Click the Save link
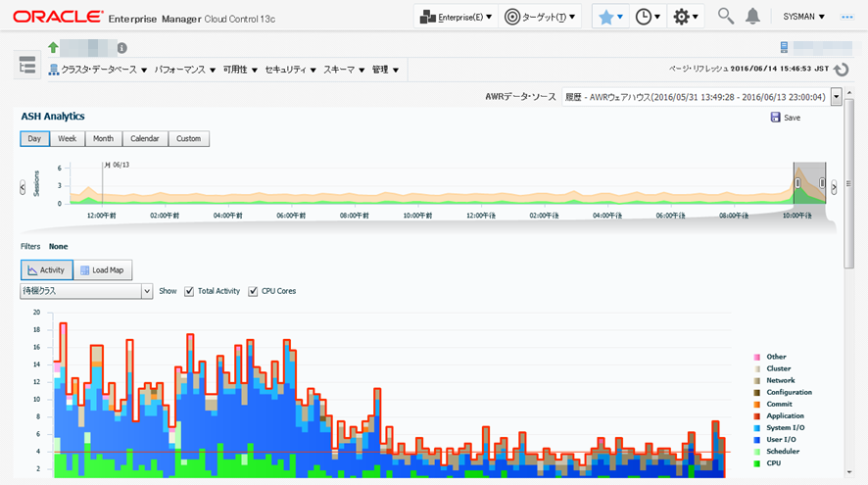Viewport: 868px width, 485px height. tap(792, 118)
